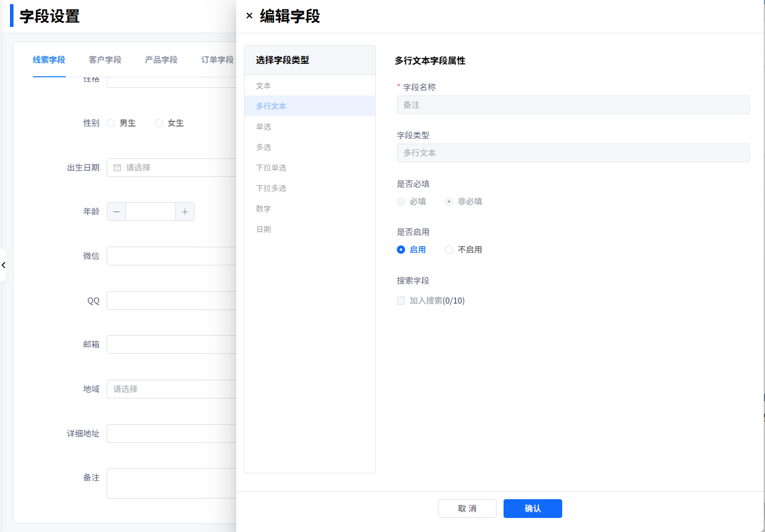Viewport: 765px width, 532px height.
Task: Open the 地域 dropdown selector
Action: (x=171, y=389)
